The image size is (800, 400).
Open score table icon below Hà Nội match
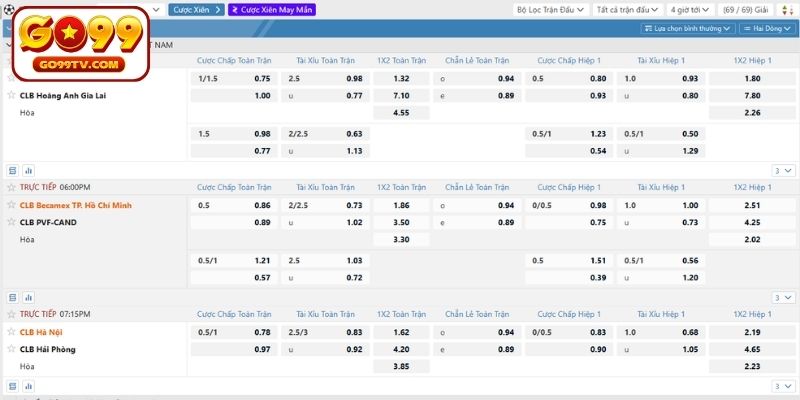(x=12, y=386)
